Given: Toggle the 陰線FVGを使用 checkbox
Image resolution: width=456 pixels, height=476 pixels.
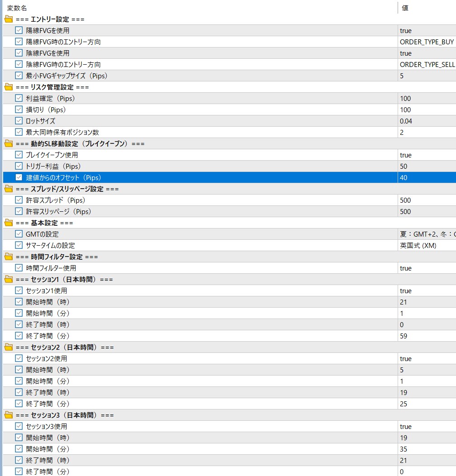Looking at the screenshot, I should 19,53.
